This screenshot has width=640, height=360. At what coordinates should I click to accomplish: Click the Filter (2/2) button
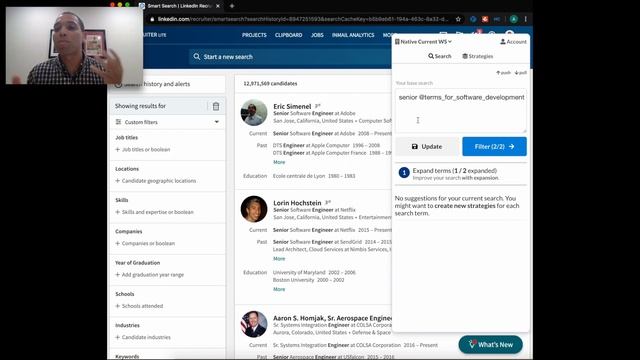coord(494,147)
